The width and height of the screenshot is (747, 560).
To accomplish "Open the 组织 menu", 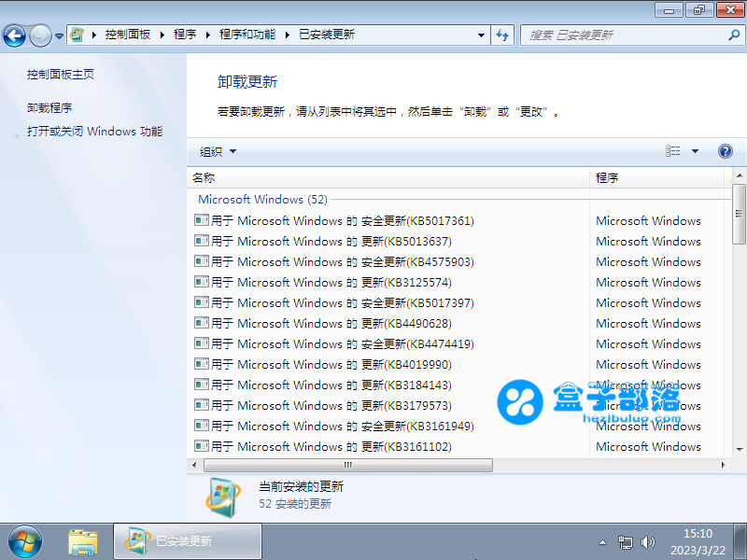I will pyautogui.click(x=218, y=151).
